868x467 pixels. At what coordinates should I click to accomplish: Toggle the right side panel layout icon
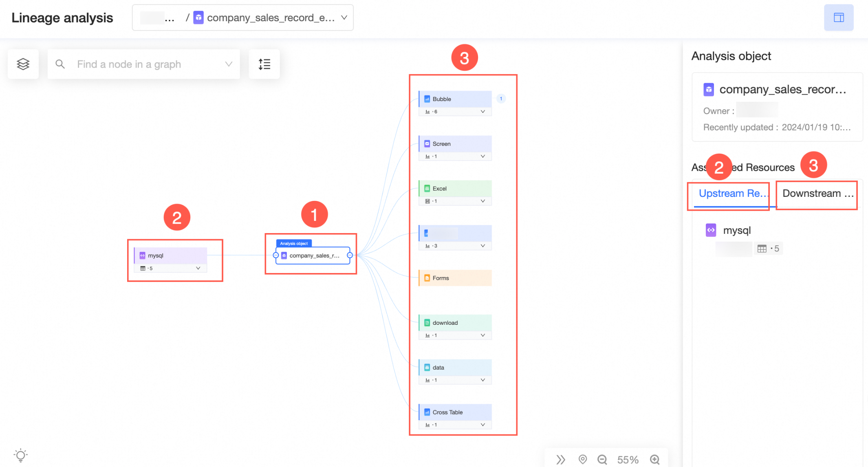pos(839,18)
